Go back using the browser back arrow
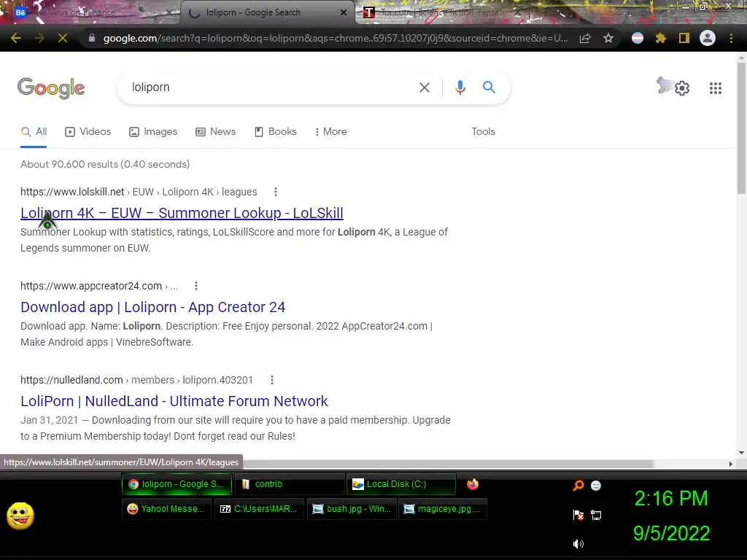The height and width of the screenshot is (560, 747). 16,38
